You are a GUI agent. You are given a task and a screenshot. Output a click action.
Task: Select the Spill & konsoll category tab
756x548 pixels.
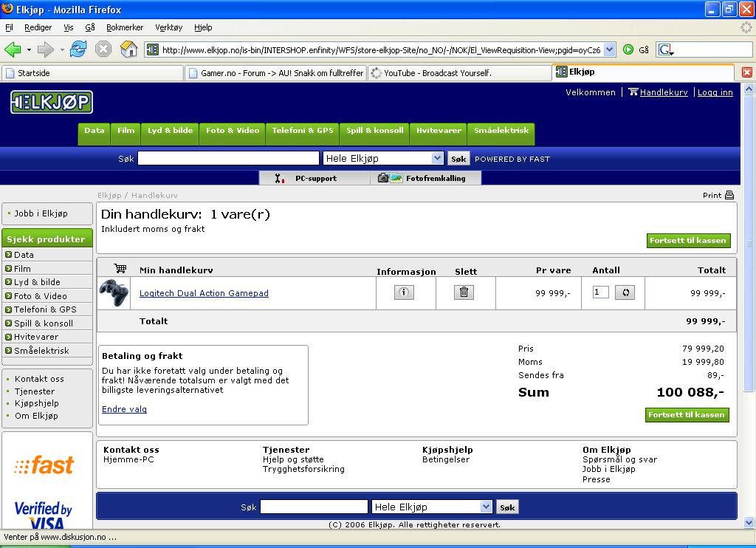click(x=374, y=133)
